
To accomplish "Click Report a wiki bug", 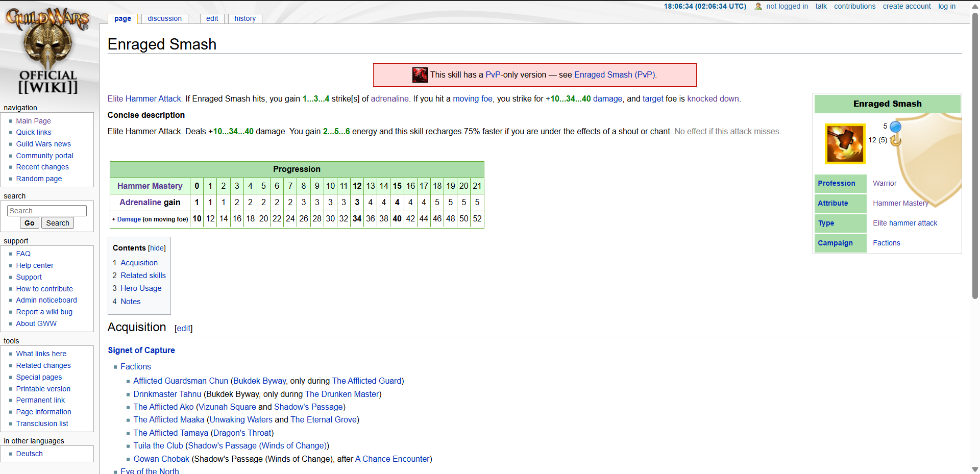I will pyautogui.click(x=44, y=312).
